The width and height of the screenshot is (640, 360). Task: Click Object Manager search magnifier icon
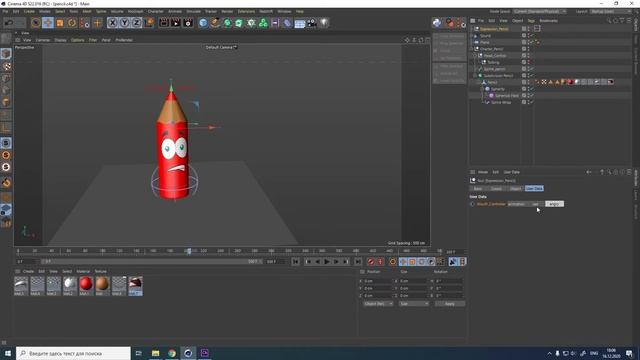609,20
